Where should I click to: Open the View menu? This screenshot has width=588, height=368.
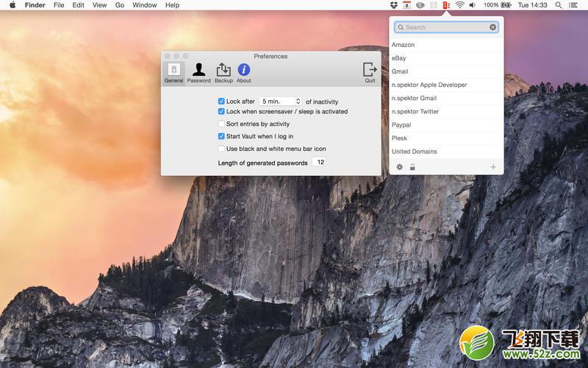click(x=99, y=5)
